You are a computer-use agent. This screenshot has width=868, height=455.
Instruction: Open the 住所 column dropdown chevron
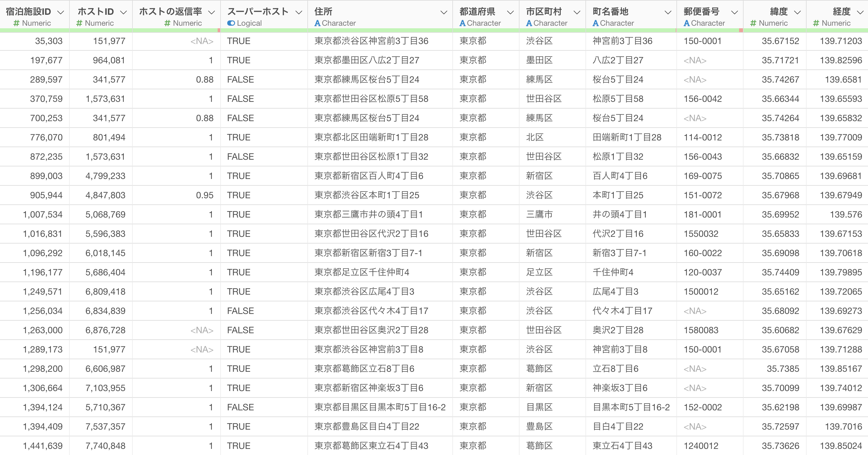(x=444, y=13)
